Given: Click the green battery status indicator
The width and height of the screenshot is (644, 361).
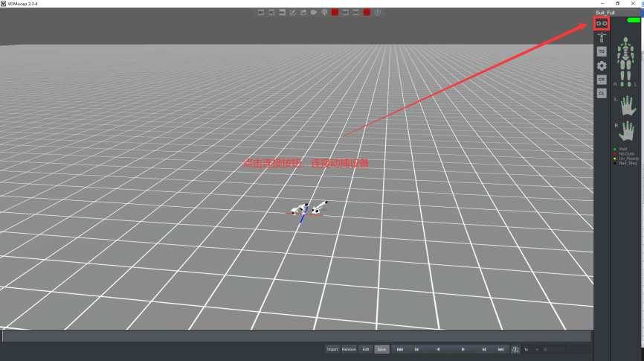Looking at the screenshot, I should click(634, 20).
